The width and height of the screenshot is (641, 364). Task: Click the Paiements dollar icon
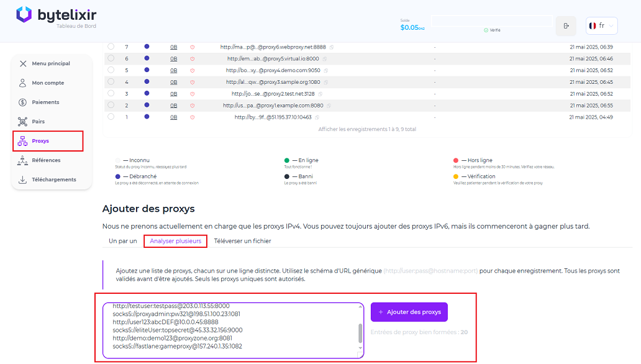point(23,102)
